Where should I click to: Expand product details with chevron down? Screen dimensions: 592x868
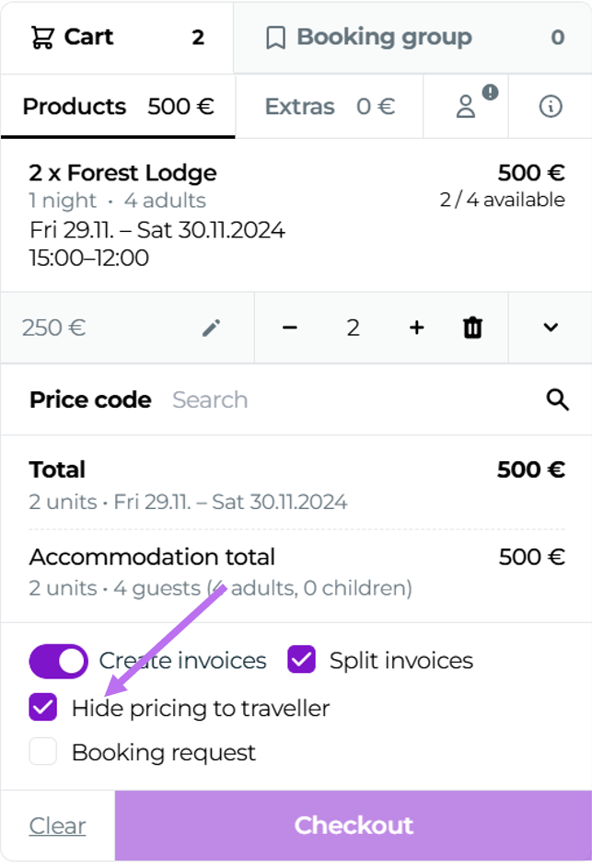point(551,328)
